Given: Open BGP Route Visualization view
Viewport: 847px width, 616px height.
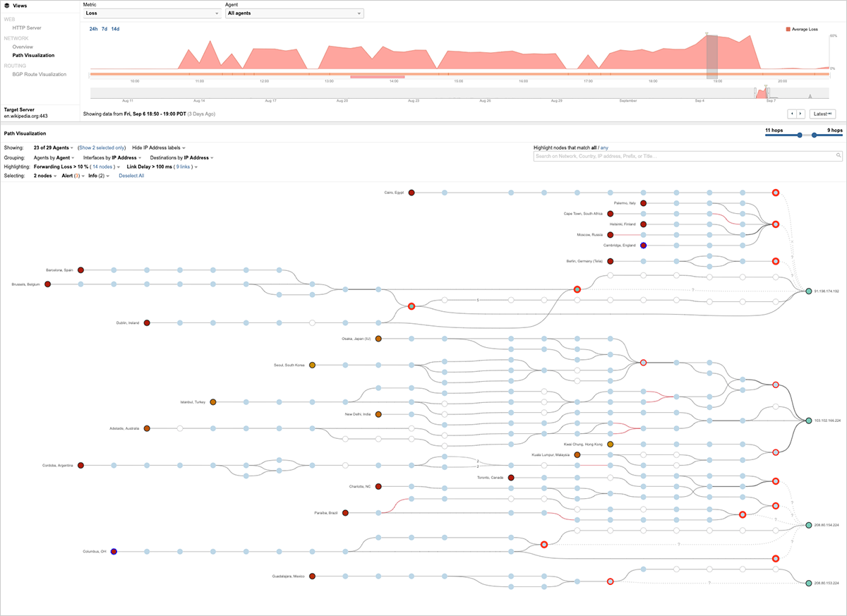Looking at the screenshot, I should [39, 74].
